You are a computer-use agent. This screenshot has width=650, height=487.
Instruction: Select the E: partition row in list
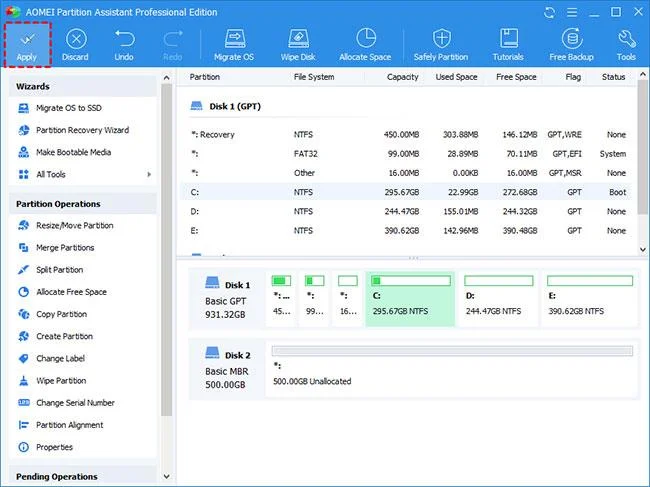[x=408, y=230]
